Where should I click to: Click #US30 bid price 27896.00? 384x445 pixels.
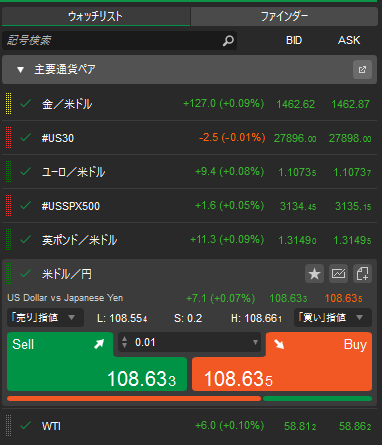(295, 138)
